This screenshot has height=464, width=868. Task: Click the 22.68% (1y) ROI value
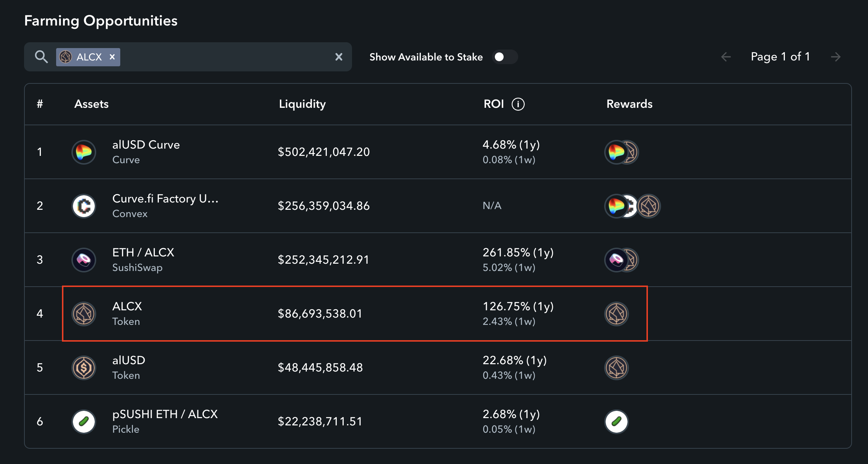tap(515, 360)
